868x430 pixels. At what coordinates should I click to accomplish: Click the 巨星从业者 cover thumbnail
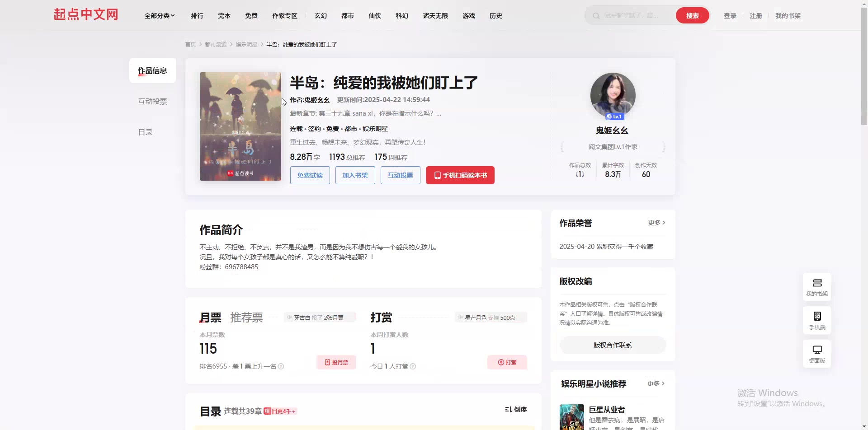(572, 417)
